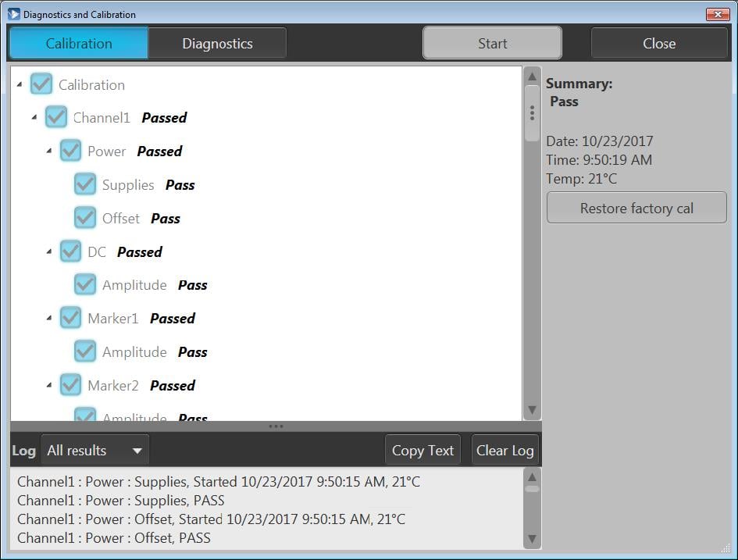Viewport: 738px width, 560px height.
Task: Switch to the Diagnostics tab
Action: (x=217, y=44)
